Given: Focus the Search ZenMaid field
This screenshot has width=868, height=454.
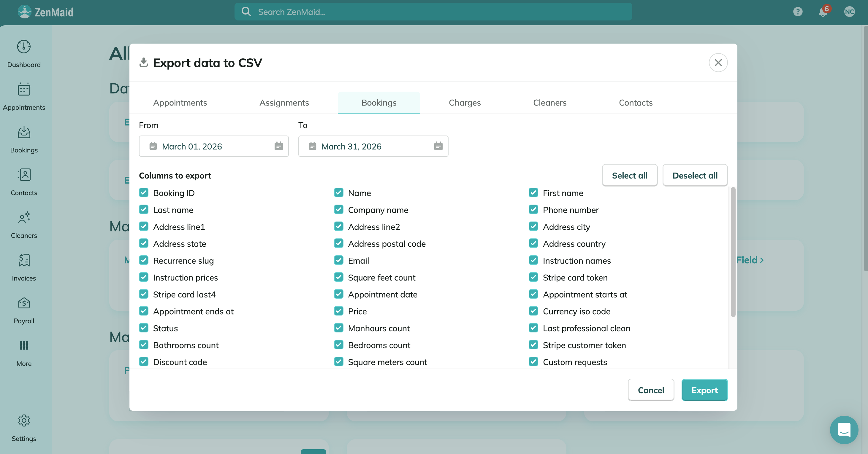Looking at the screenshot, I should (x=433, y=12).
